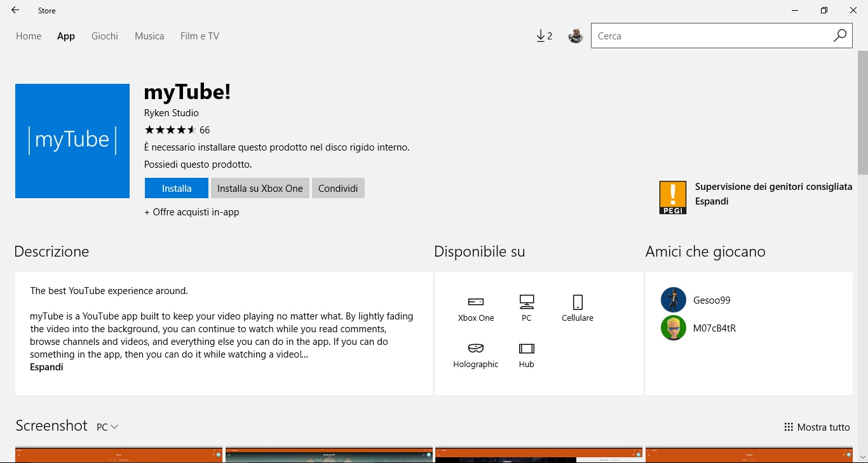This screenshot has width=868, height=463.
Task: Select the PC device icon
Action: pos(527,302)
